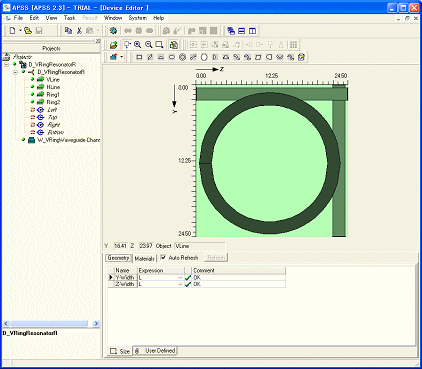Open the View menu
Image resolution: width=422 pixels, height=369 pixels.
(51, 18)
